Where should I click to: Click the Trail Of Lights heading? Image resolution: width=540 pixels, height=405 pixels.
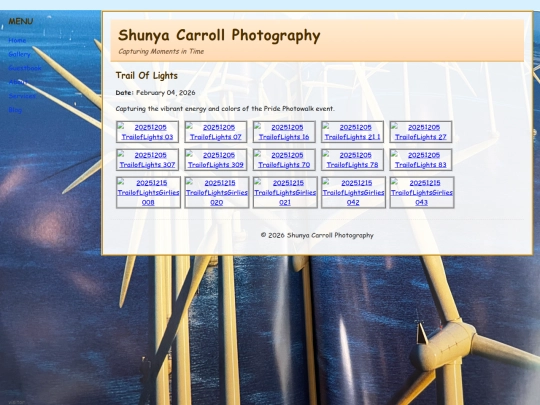146,76
